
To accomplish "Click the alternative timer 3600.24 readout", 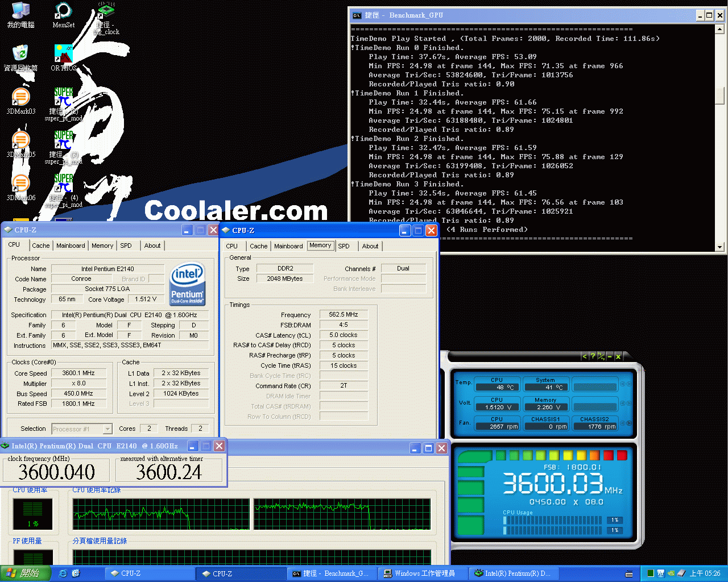I will click(x=168, y=472).
